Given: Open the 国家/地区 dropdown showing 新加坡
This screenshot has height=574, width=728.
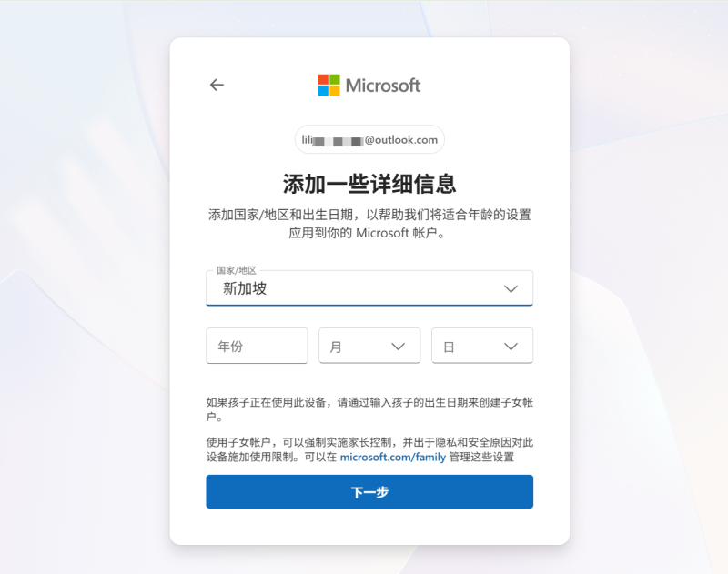Looking at the screenshot, I should (x=369, y=288).
